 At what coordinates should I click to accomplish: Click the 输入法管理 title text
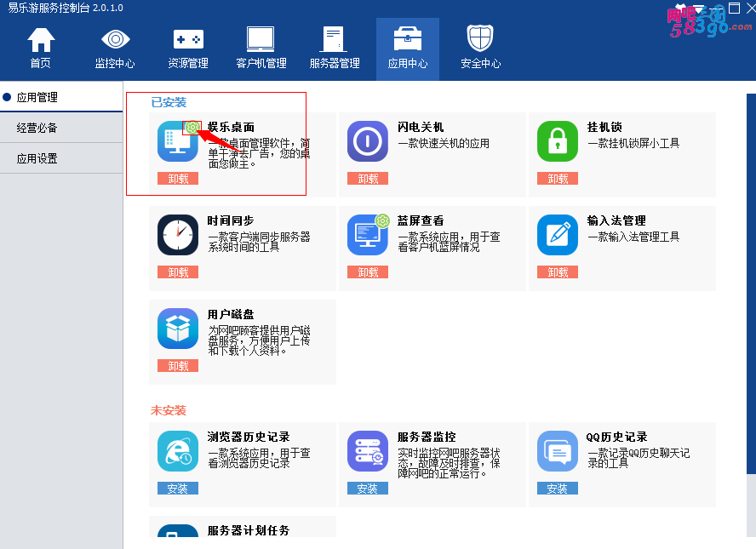616,220
